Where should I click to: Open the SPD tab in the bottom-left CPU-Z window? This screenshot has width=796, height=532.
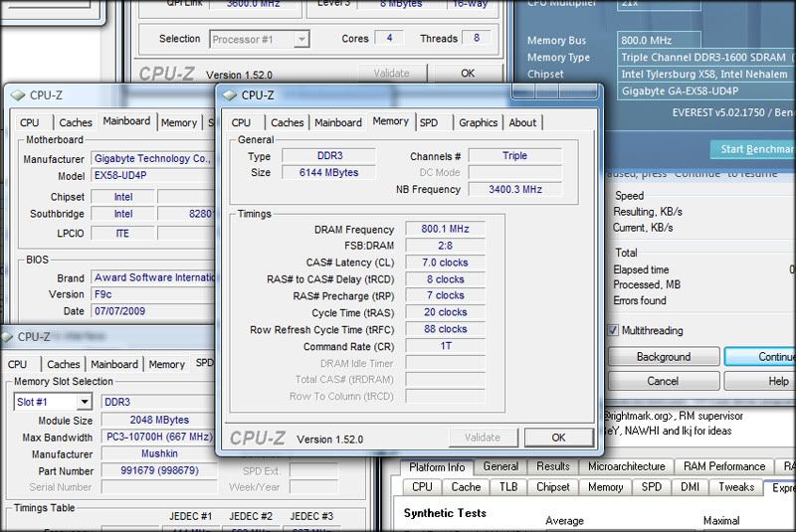[203, 363]
